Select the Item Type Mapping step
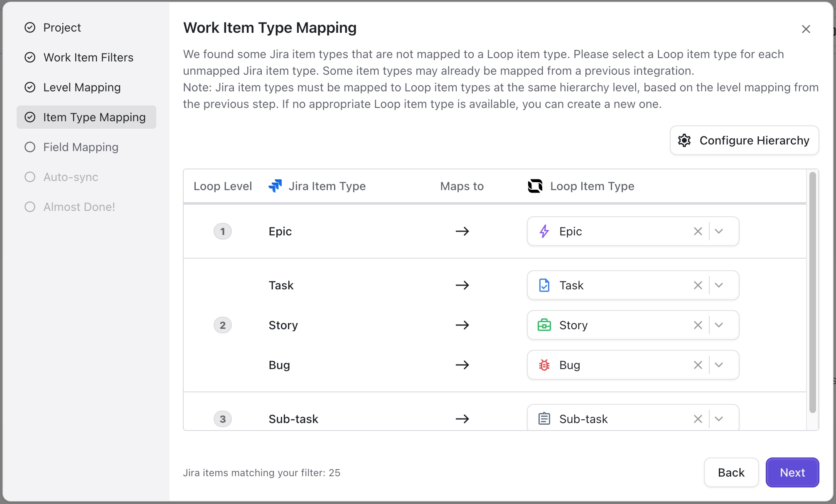The image size is (836, 504). point(86,117)
